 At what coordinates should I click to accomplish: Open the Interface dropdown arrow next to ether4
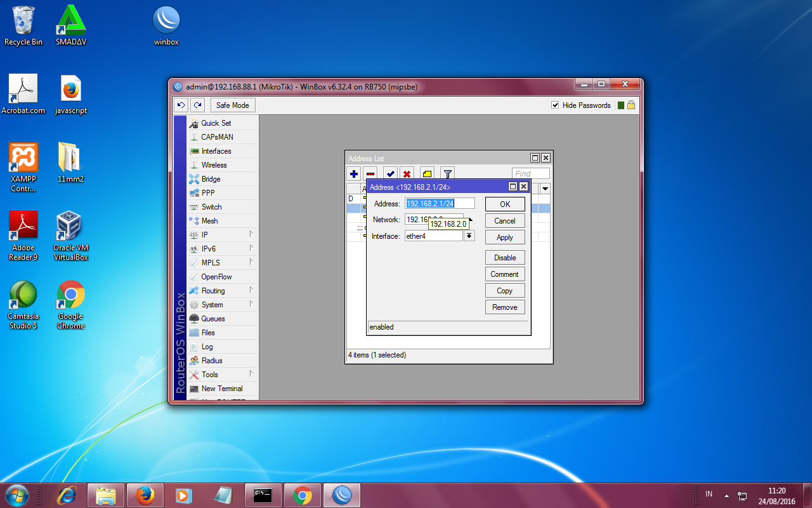point(469,236)
